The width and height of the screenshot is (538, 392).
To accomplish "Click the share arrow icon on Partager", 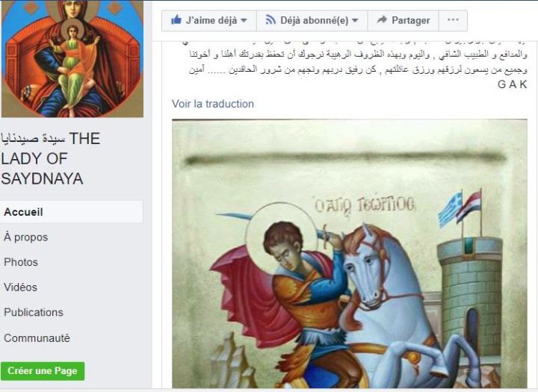I will coord(382,20).
